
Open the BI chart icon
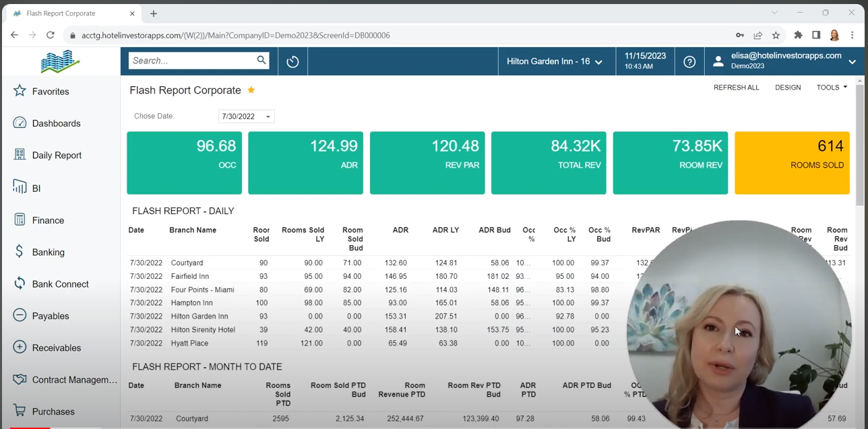pos(20,187)
